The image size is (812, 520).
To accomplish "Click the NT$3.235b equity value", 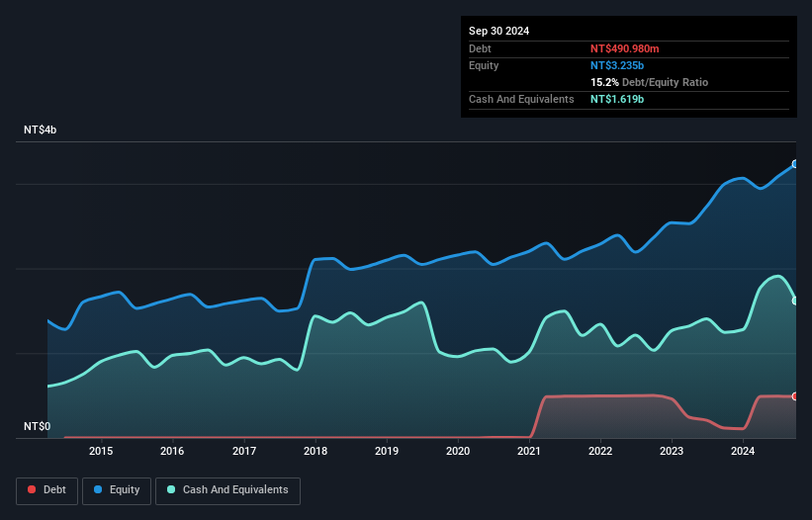I will click(617, 65).
